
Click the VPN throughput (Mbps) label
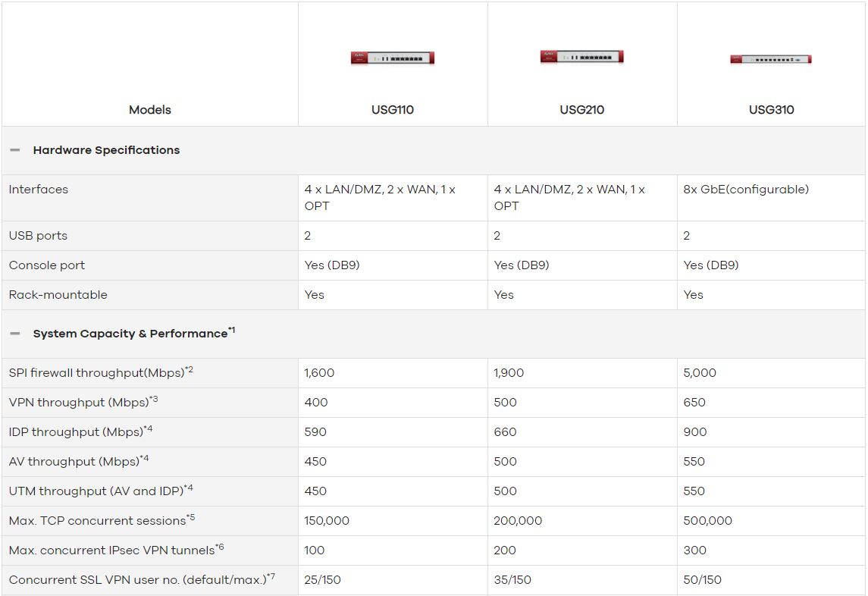[x=83, y=402]
